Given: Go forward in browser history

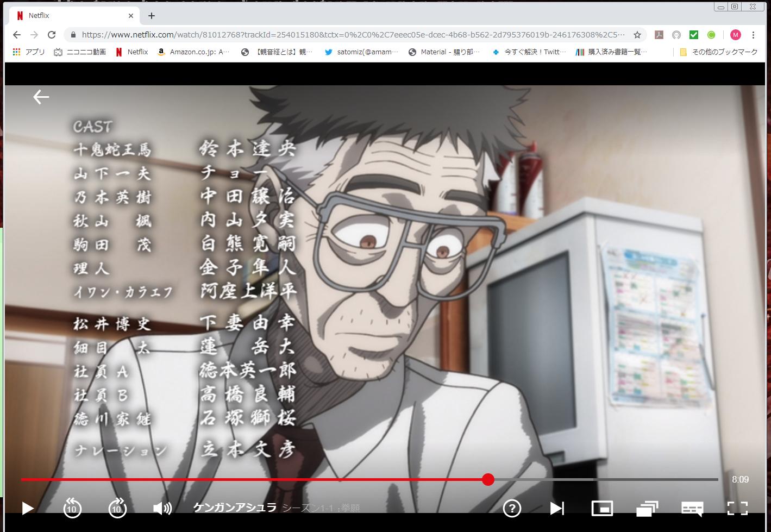Looking at the screenshot, I should 34,35.
